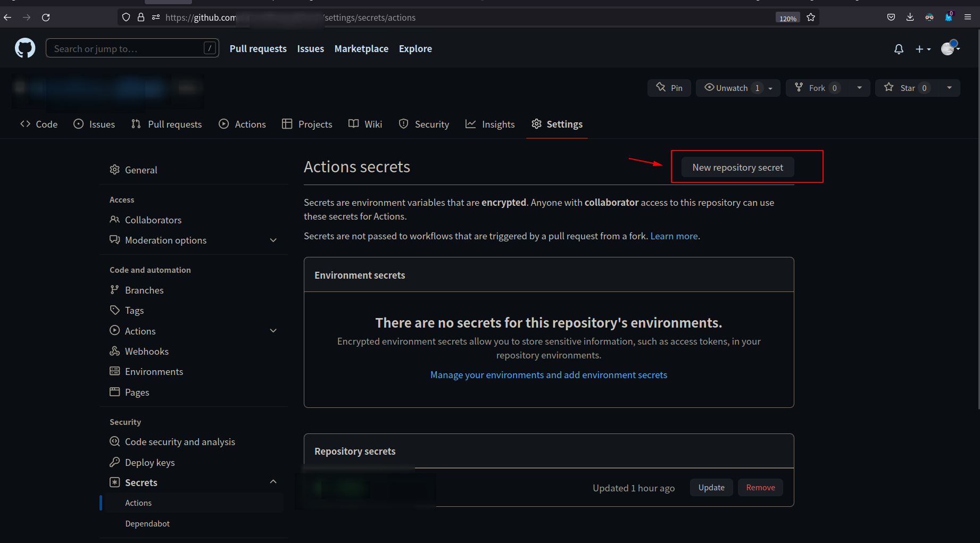980x543 pixels.
Task: Switch to the Code tab
Action: click(x=39, y=124)
